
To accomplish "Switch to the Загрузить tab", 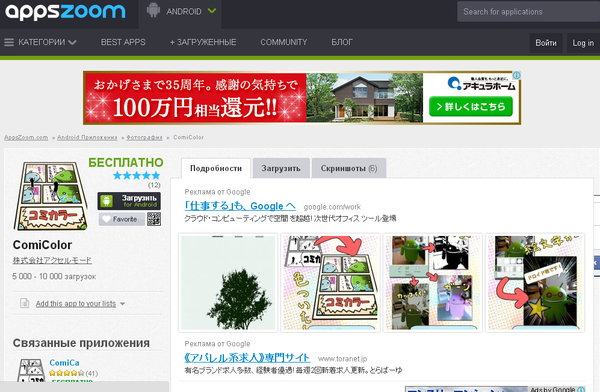I will (281, 168).
